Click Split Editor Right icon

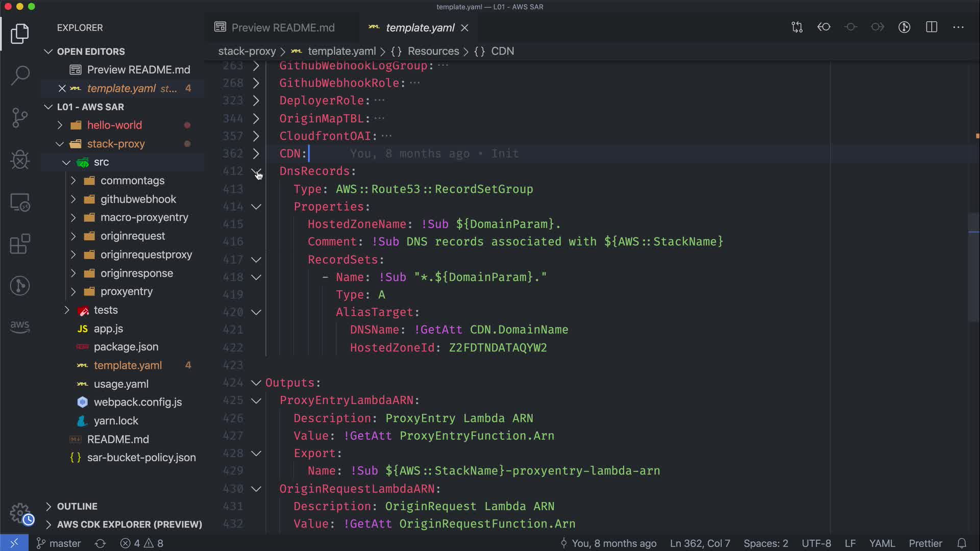coord(932,27)
